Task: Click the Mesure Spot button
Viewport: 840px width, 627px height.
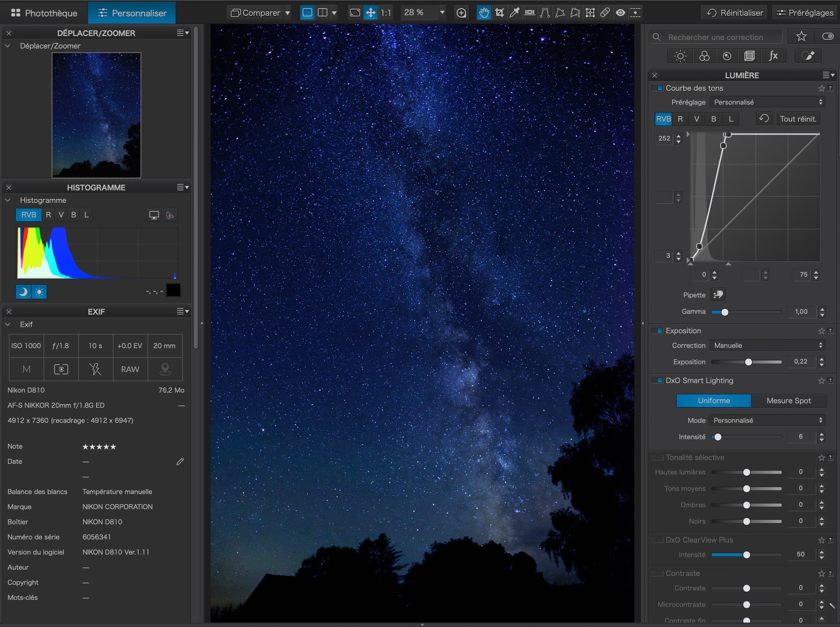Action: 788,401
